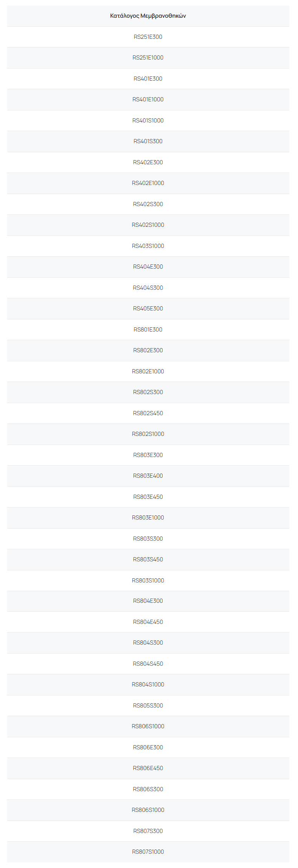Select the RS804S1000 entry
This screenshot has width=298, height=868.
tap(148, 685)
